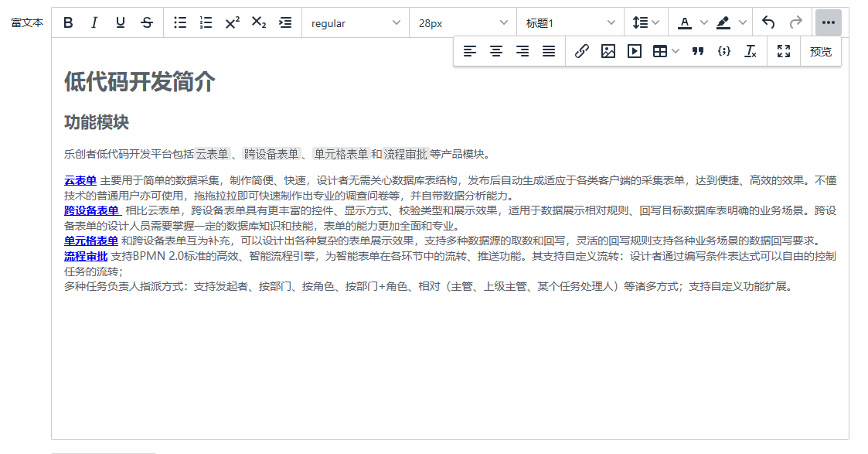Open the text highlight color picker
Screen dimensions: 868x454
(x=731, y=23)
